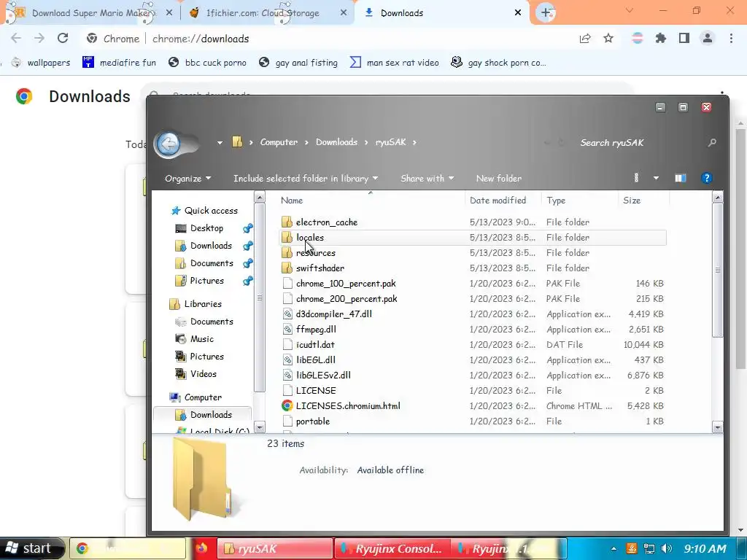747x560 pixels.
Task: Select Libraries in the navigation pane
Action: [x=203, y=304]
